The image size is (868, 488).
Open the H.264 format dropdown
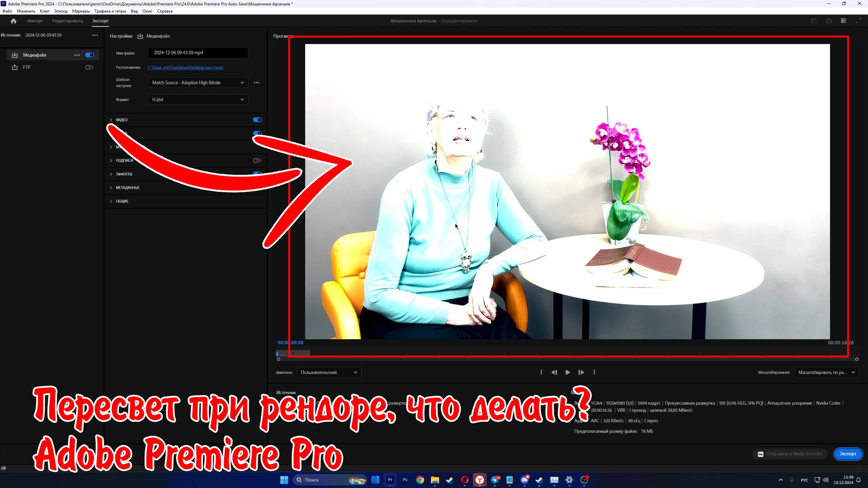click(198, 100)
